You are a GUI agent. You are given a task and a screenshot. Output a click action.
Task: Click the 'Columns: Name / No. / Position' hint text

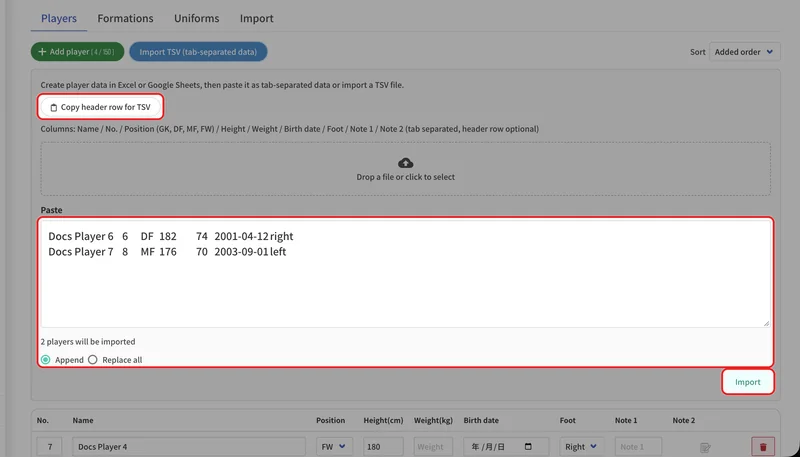point(290,129)
